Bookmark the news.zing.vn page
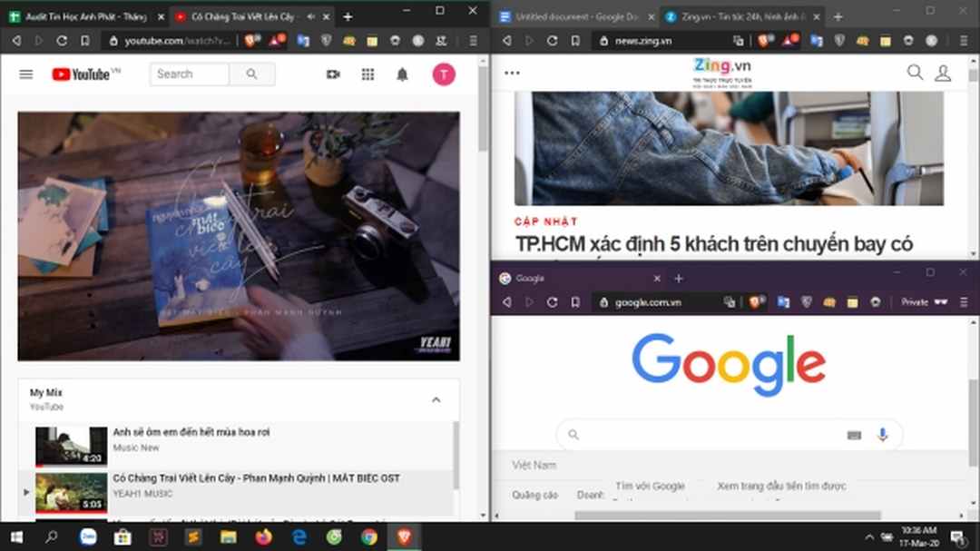 tap(575, 41)
